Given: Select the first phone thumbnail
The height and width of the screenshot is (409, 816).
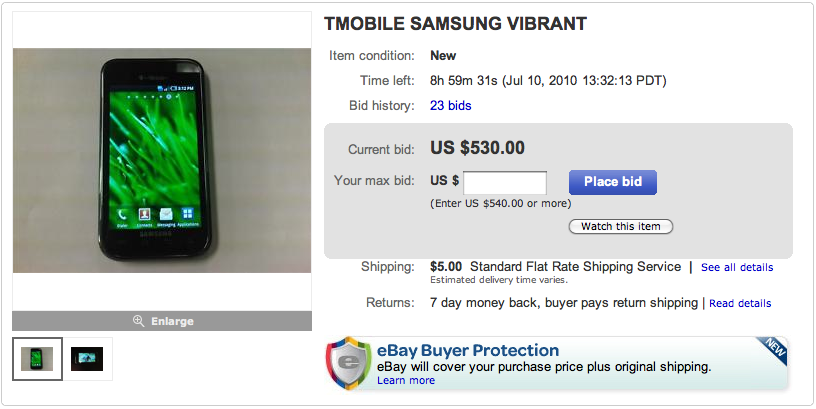Looking at the screenshot, I should [38, 359].
